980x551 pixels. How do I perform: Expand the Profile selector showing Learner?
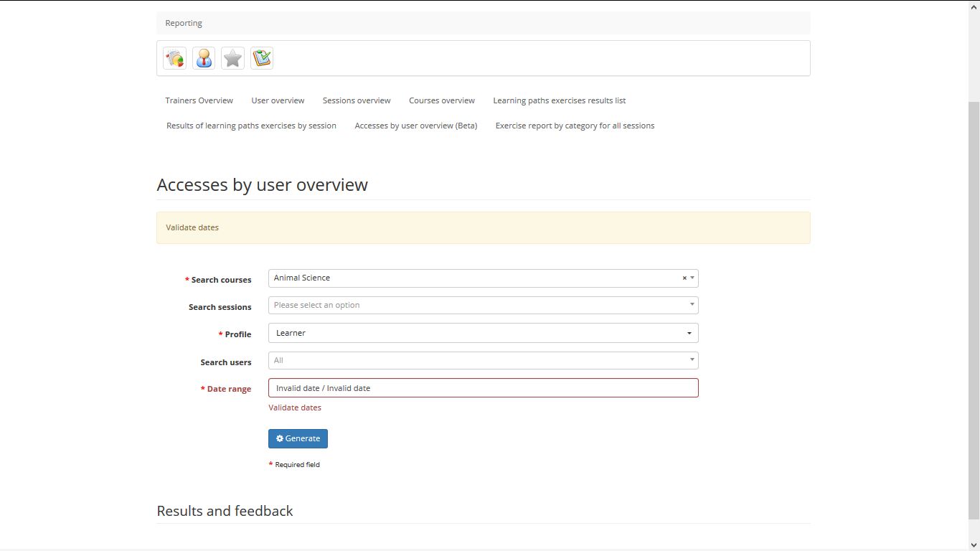(x=482, y=332)
